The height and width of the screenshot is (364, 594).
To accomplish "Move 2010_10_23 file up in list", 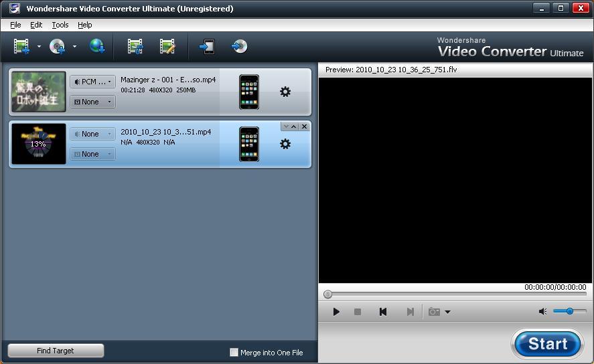I will [293, 126].
